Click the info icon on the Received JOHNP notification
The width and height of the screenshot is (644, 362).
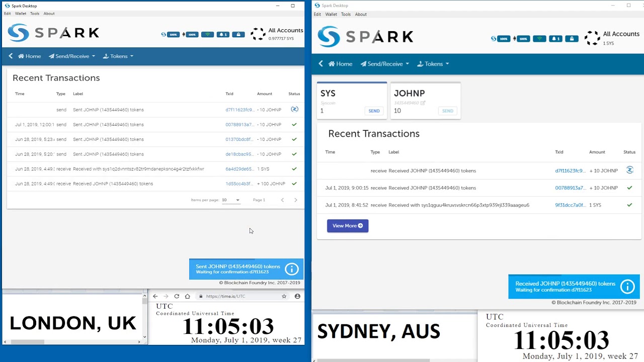point(627,287)
